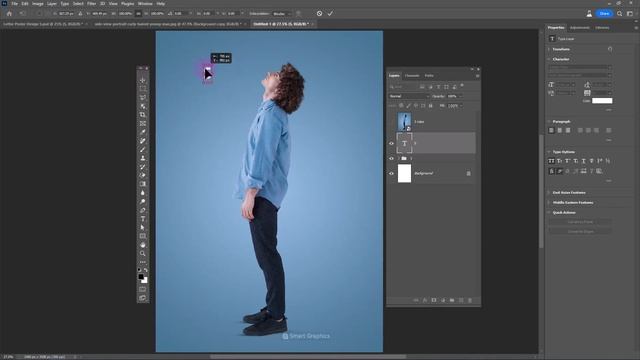
Task: Click the Convert to Frame button
Action: click(580, 222)
